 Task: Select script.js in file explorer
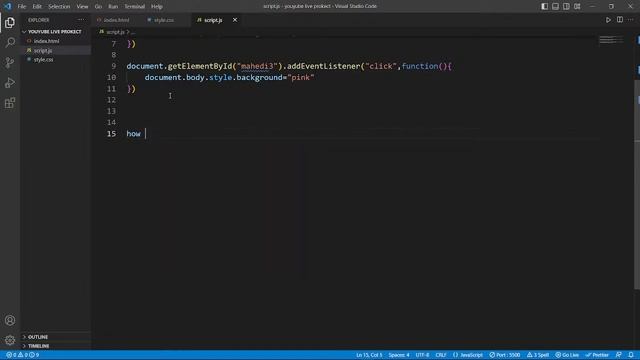(43, 50)
